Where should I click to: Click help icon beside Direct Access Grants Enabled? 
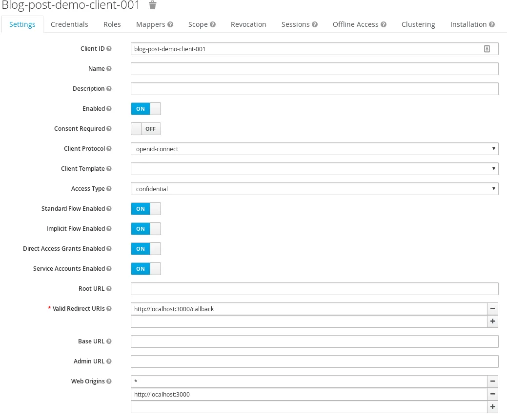[x=109, y=249]
